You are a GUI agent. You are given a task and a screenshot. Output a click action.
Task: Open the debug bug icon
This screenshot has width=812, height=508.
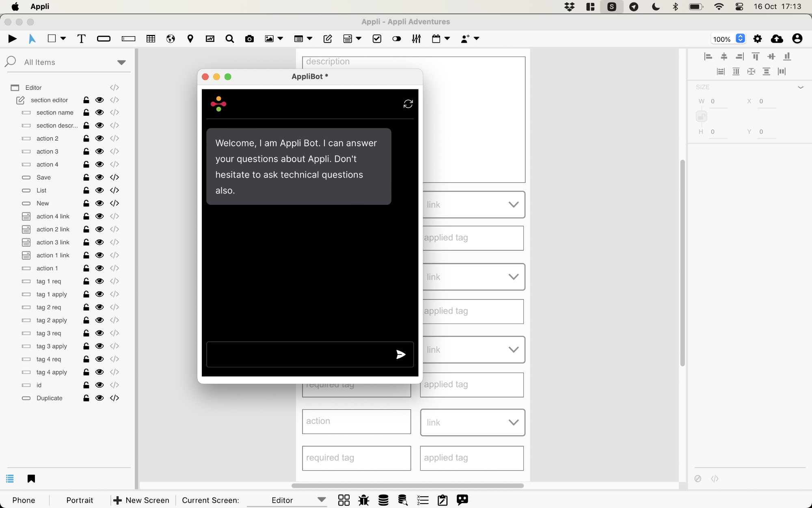pos(363,500)
